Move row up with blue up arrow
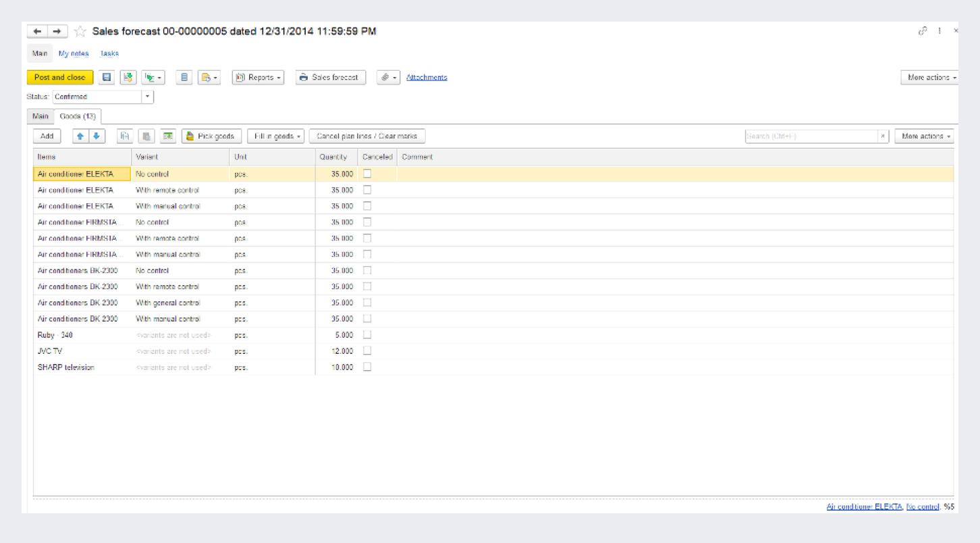 80,136
